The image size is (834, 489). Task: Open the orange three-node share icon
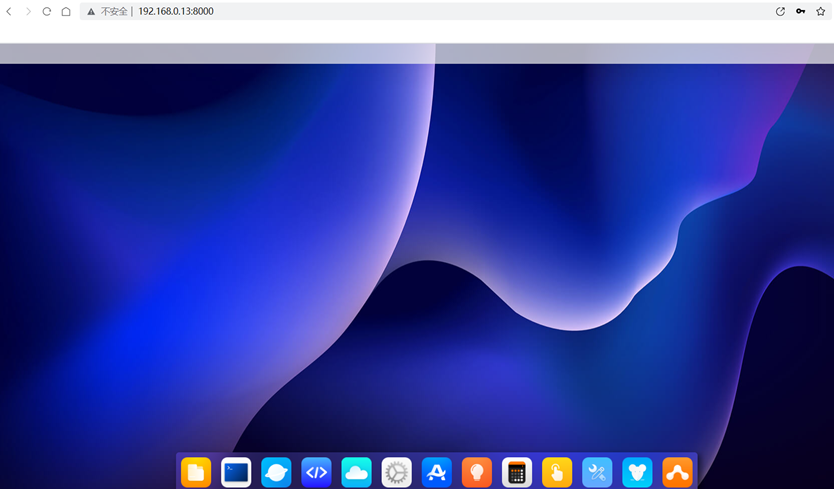pyautogui.click(x=678, y=472)
